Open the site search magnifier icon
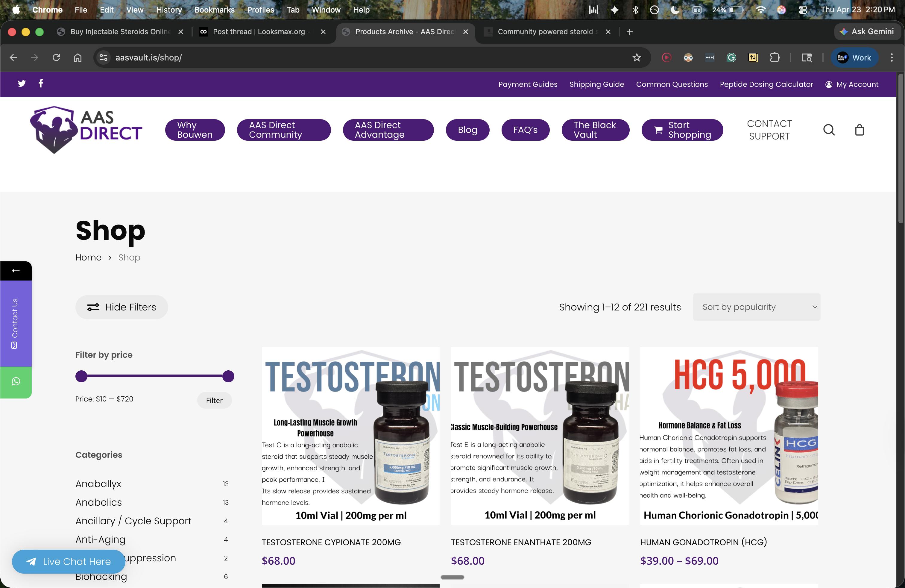 (829, 130)
